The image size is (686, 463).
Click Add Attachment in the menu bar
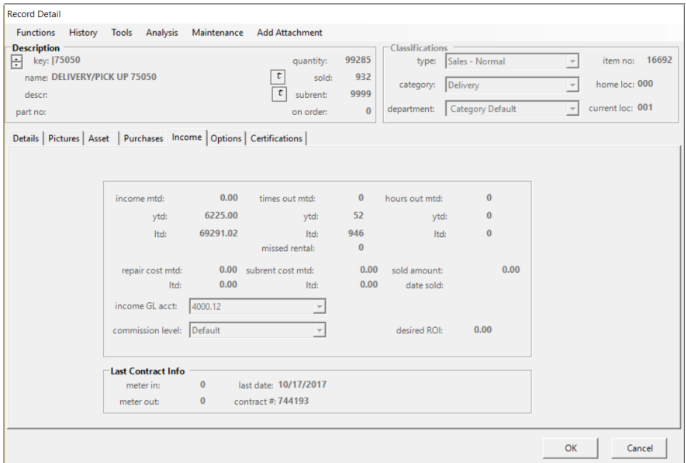(289, 32)
